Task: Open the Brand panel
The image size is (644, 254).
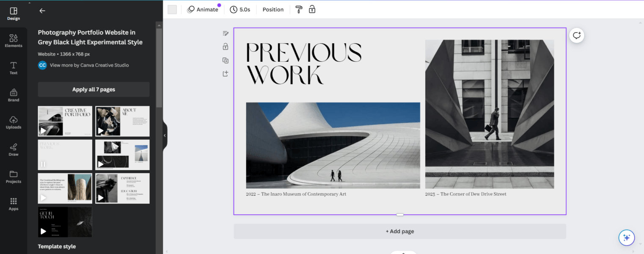Action: point(13,95)
